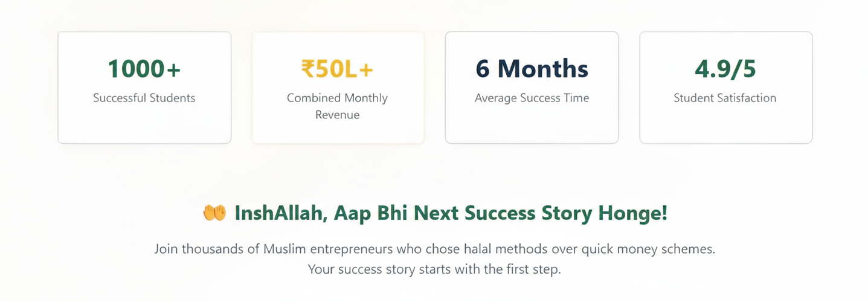Click the "4.9/5" rating figure
This screenshot has width=868, height=302.
[725, 69]
